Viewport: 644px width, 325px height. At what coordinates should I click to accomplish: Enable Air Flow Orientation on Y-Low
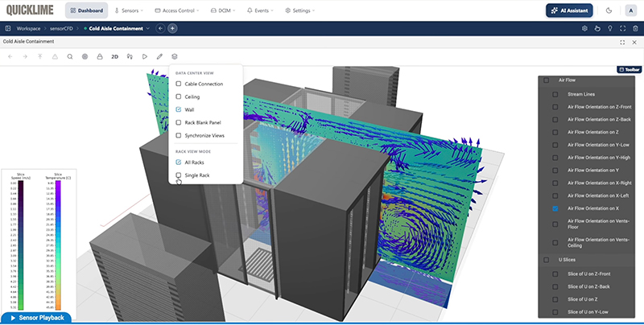coord(555,145)
